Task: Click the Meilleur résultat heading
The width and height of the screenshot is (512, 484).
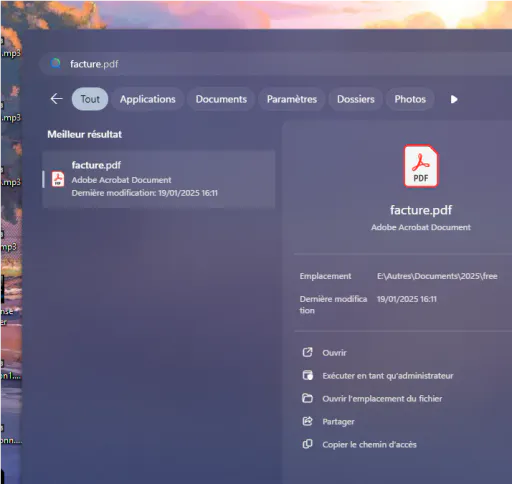Action: click(84, 134)
